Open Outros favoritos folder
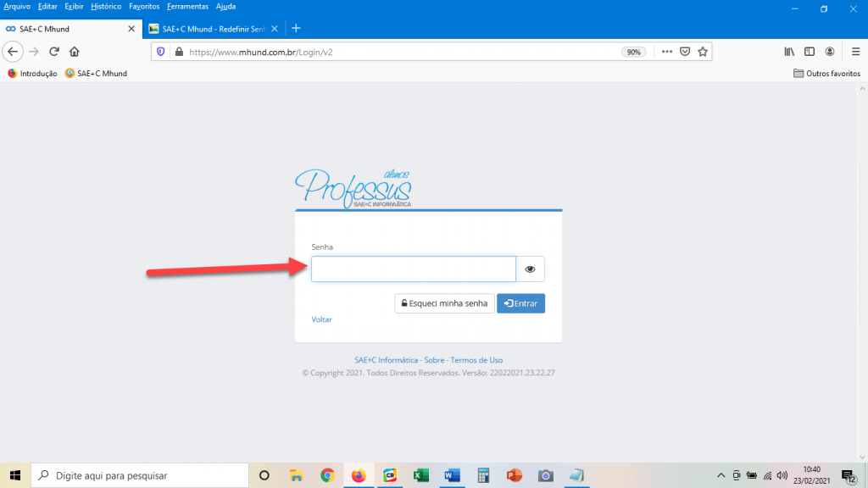Viewport: 868px width, 488px height. click(827, 74)
